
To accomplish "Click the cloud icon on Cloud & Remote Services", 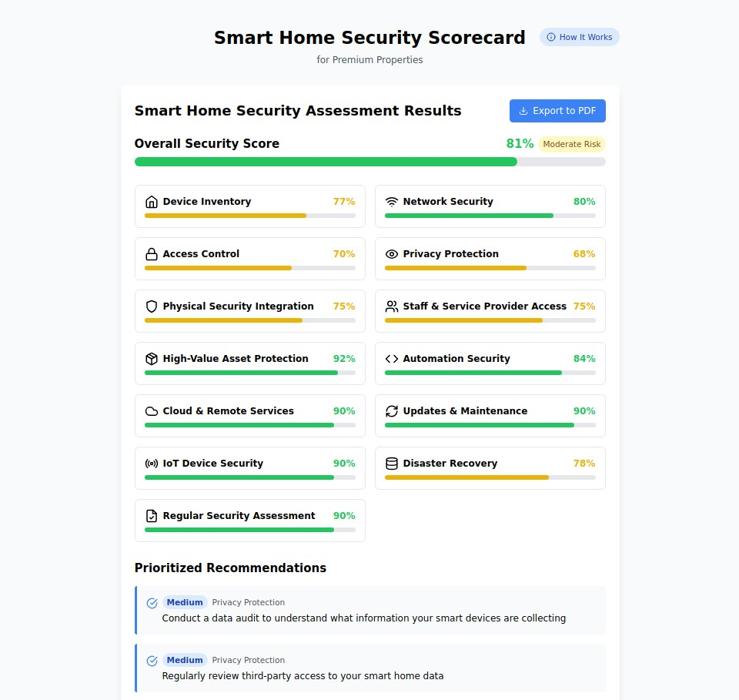I will coord(152,411).
